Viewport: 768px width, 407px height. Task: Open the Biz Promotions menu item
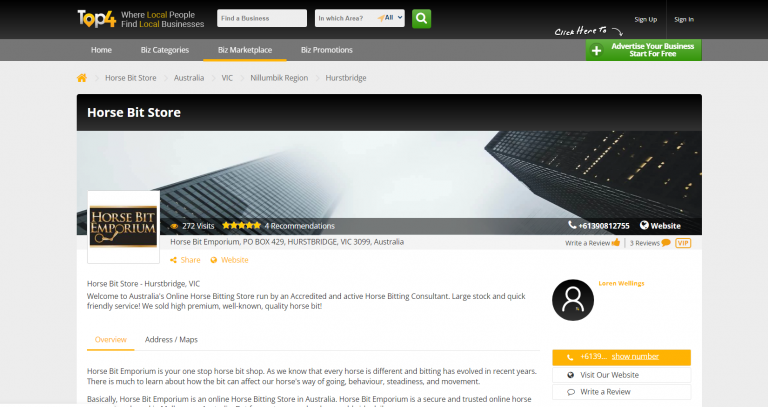coord(326,50)
